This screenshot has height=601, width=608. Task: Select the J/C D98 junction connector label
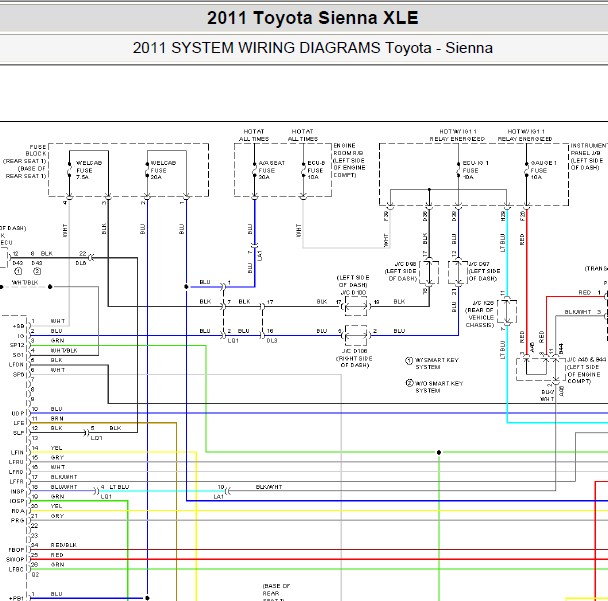401,271
